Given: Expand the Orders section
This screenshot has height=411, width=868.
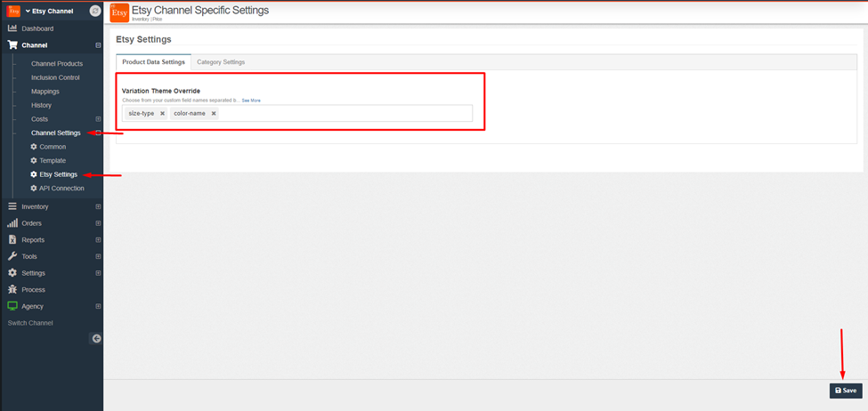Looking at the screenshot, I should pyautogui.click(x=98, y=223).
